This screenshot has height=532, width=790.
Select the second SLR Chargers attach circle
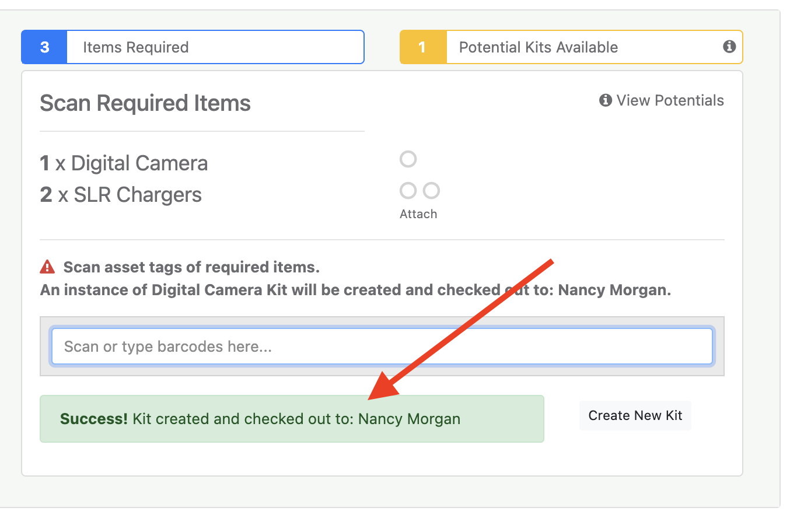coord(431,190)
